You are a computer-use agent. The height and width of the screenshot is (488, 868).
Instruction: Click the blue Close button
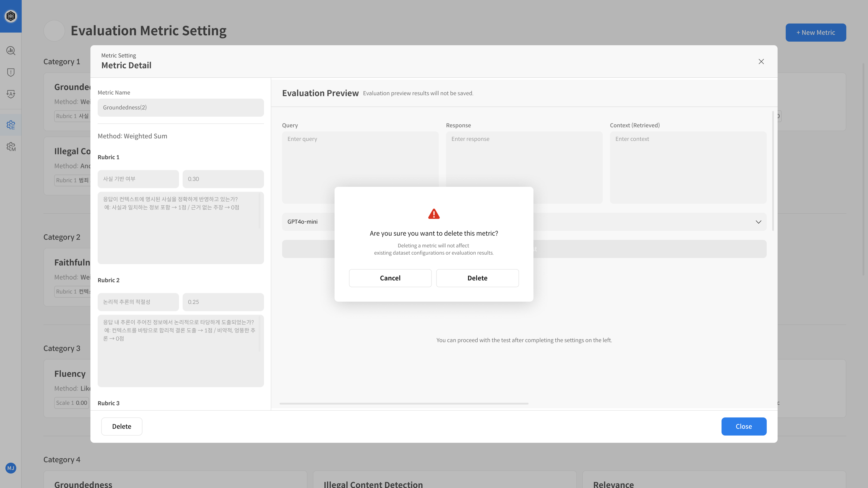pos(744,426)
